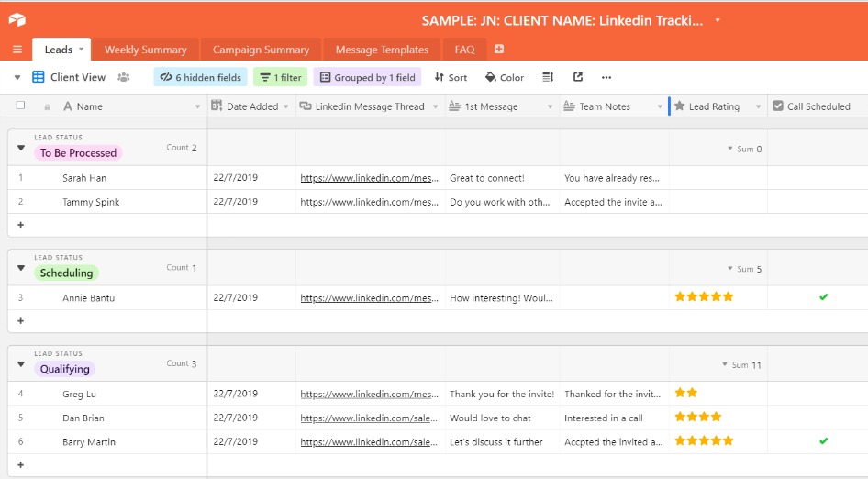Open the base title dropdown arrow

(x=718, y=20)
